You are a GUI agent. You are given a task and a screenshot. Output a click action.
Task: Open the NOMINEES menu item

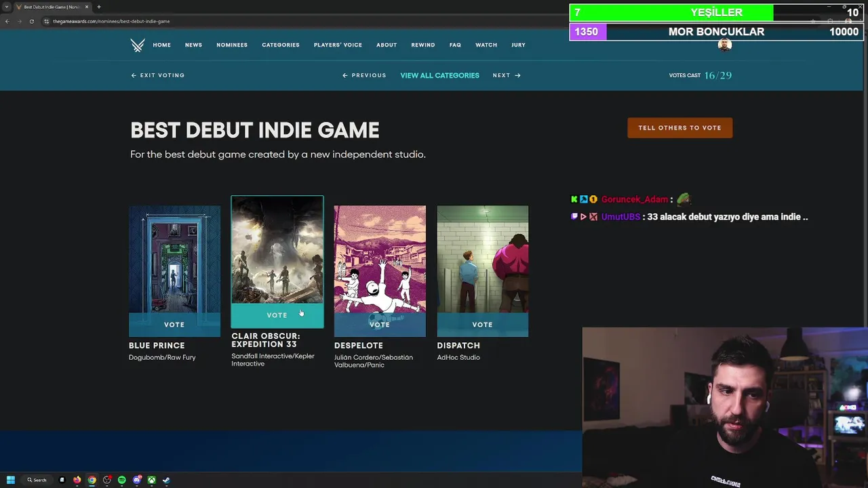(x=232, y=45)
